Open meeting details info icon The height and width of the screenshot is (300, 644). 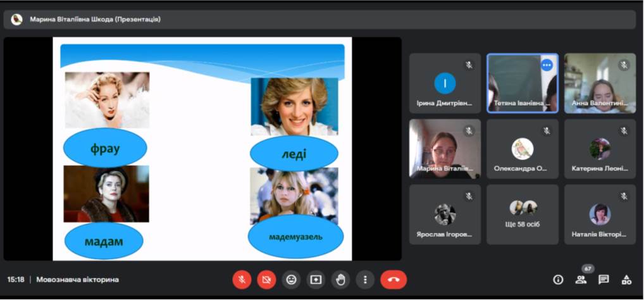coord(558,280)
